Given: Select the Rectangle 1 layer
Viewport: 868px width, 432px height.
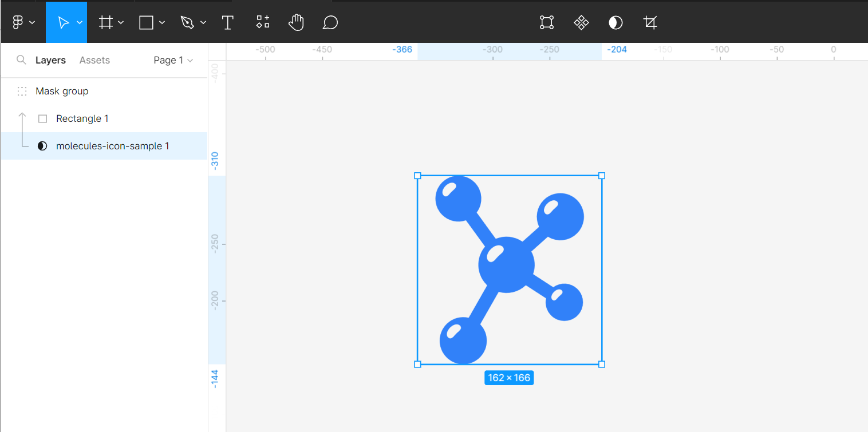Looking at the screenshot, I should pos(104,118).
